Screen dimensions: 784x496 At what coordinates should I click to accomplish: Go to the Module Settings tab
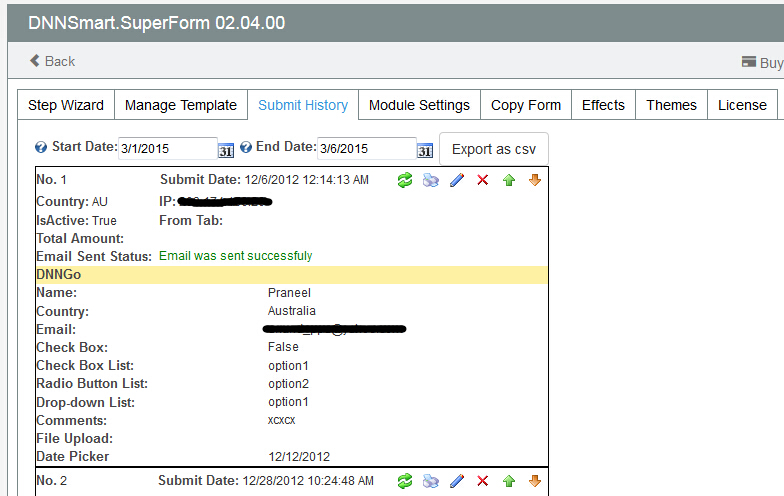[420, 105]
